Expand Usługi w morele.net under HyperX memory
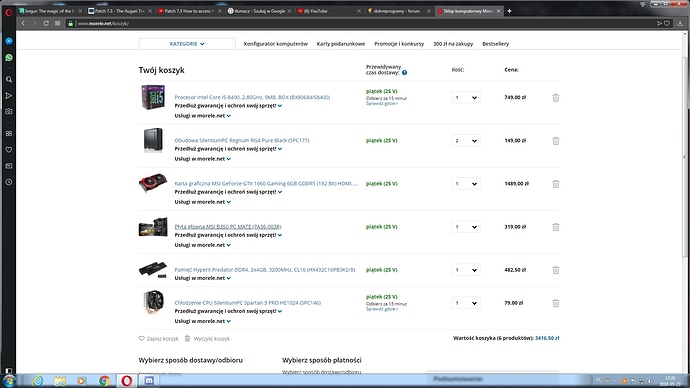Screen dimensions: 690x388 tap(202, 278)
